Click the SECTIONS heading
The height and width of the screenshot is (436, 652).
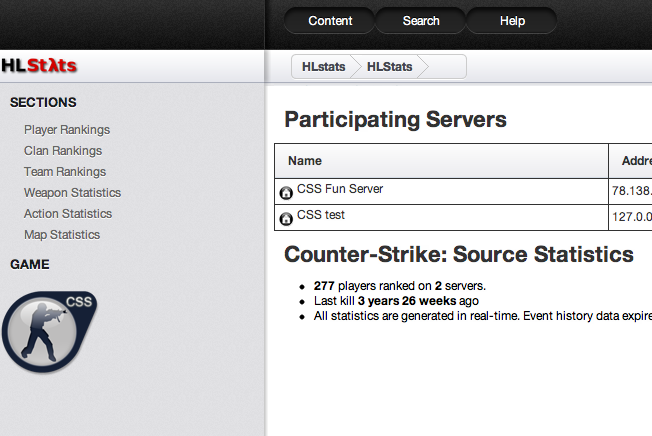[x=43, y=102]
